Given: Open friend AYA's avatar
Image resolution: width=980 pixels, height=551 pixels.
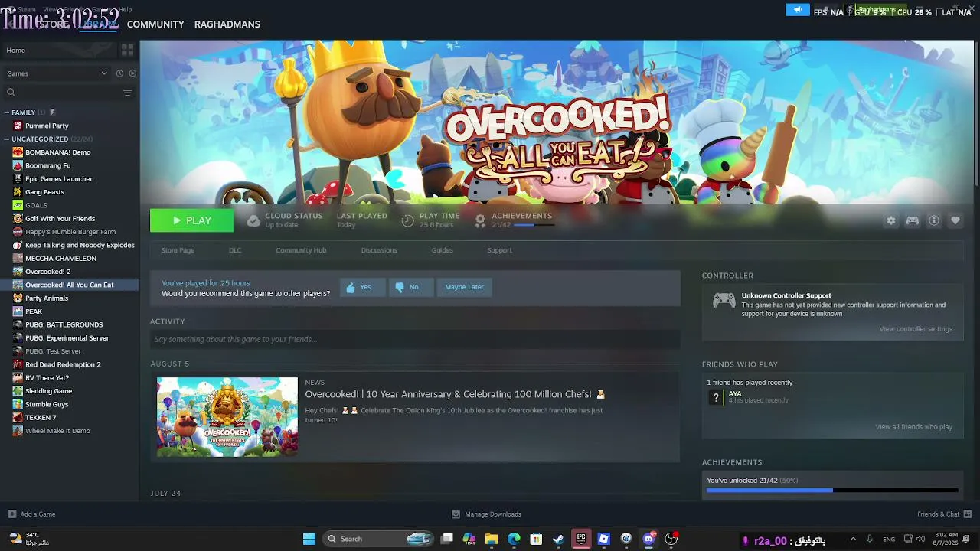Looking at the screenshot, I should (x=716, y=397).
